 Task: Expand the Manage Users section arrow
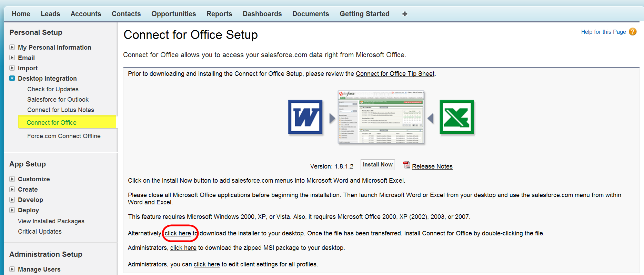click(12, 269)
